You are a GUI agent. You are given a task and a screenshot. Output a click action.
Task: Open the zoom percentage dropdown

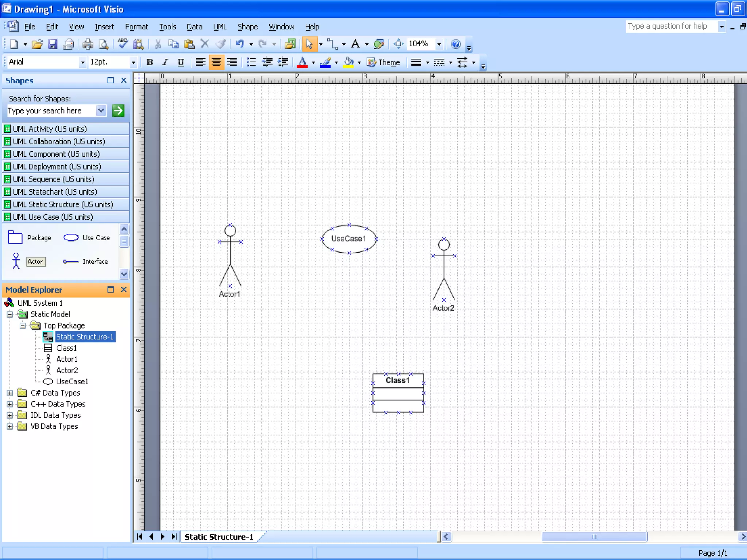point(439,44)
